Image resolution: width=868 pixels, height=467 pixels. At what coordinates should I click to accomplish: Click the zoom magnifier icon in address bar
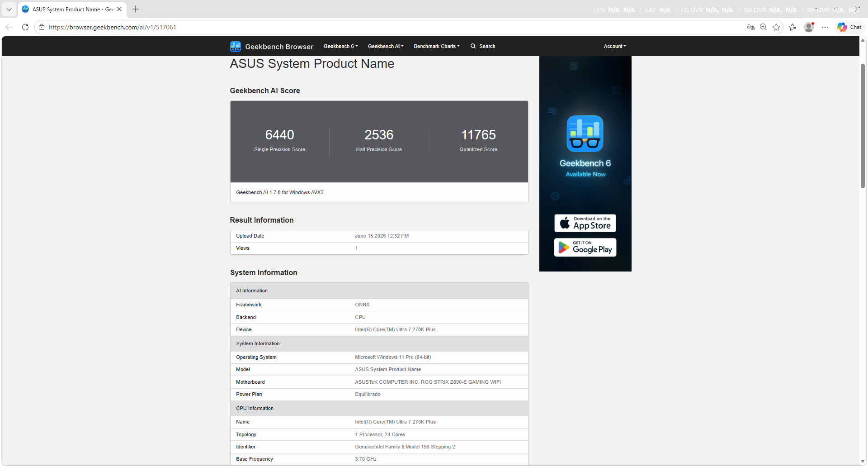[x=764, y=27]
